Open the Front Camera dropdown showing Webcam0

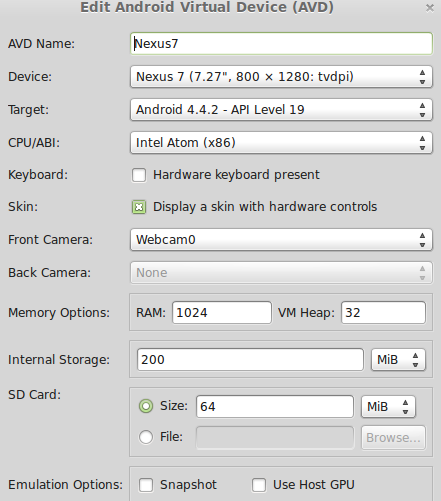(x=281, y=240)
